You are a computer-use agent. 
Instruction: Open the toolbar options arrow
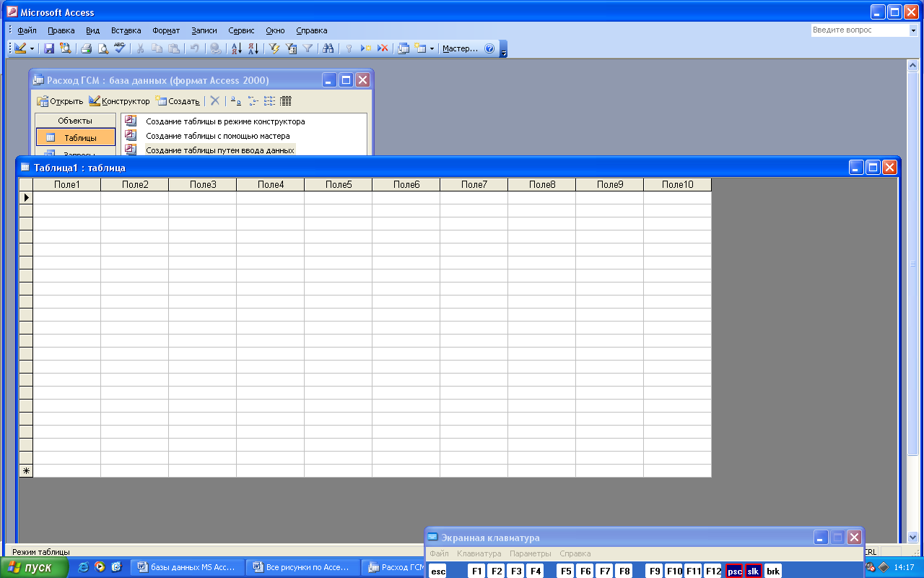pyautogui.click(x=504, y=49)
